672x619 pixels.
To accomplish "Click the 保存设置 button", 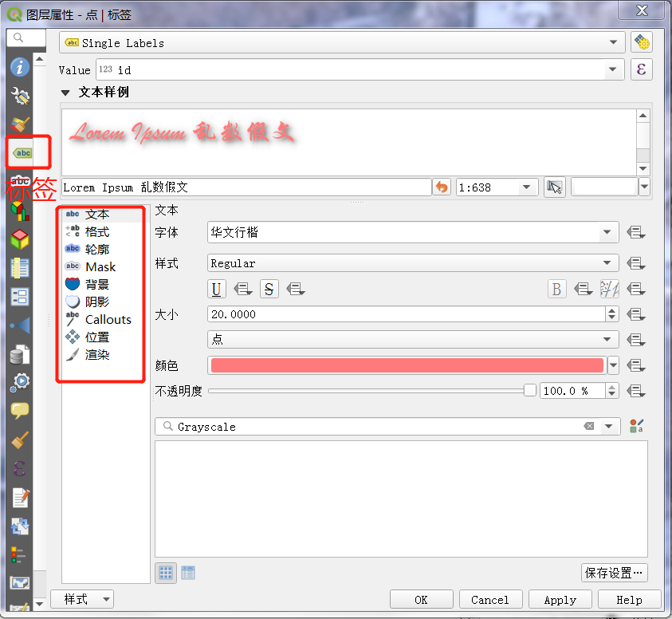I will [614, 573].
